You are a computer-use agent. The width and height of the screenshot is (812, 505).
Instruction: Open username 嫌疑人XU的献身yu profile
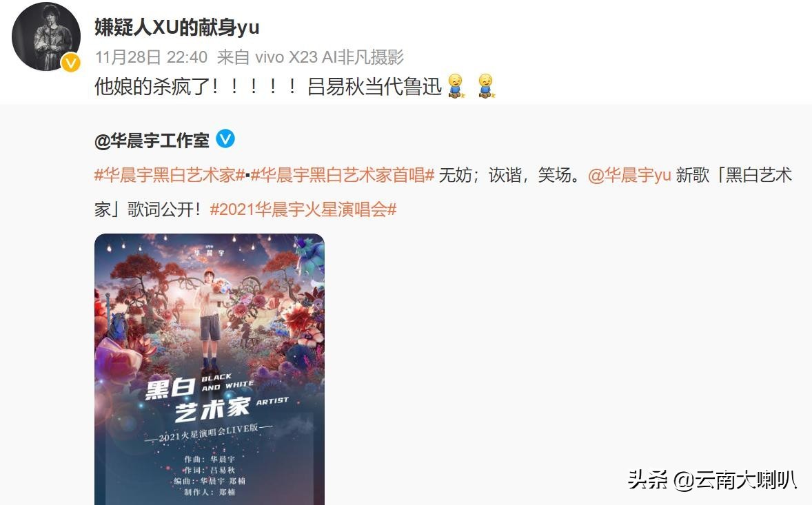click(x=176, y=27)
